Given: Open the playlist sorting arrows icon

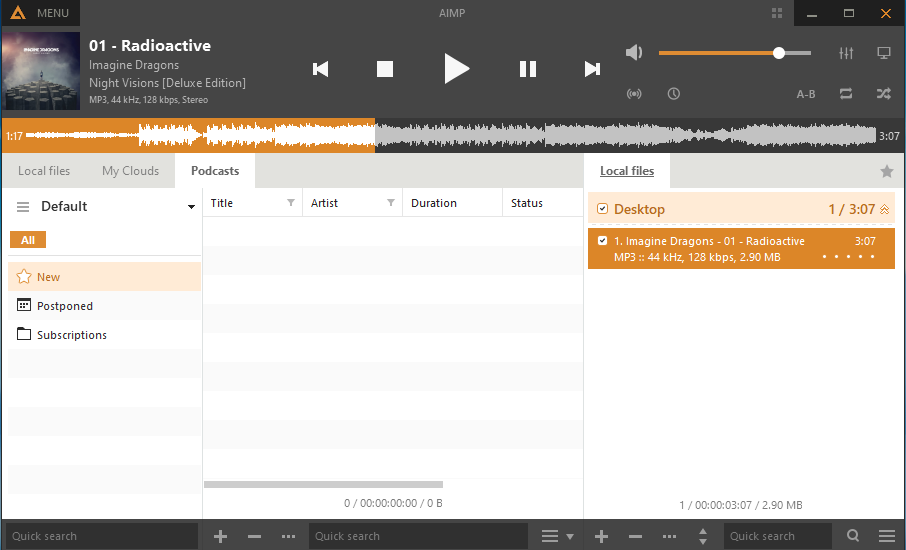Looking at the screenshot, I should (x=703, y=537).
